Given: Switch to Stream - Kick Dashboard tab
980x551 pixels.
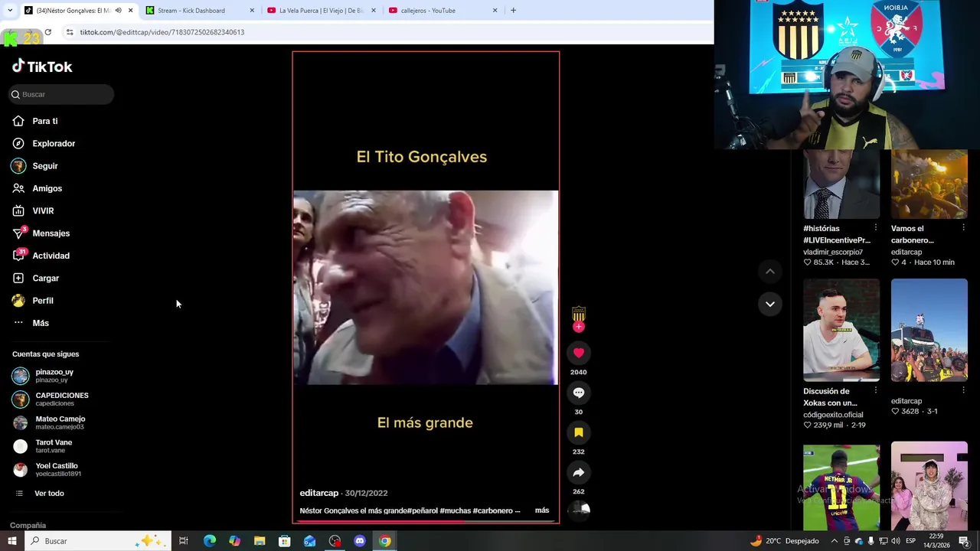Looking at the screenshot, I should pyautogui.click(x=191, y=11).
